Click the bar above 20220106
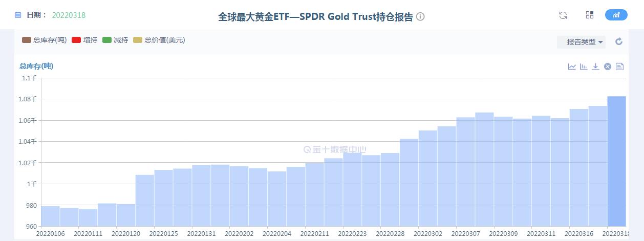Viewport: 644px width, 241px height. 50,216
